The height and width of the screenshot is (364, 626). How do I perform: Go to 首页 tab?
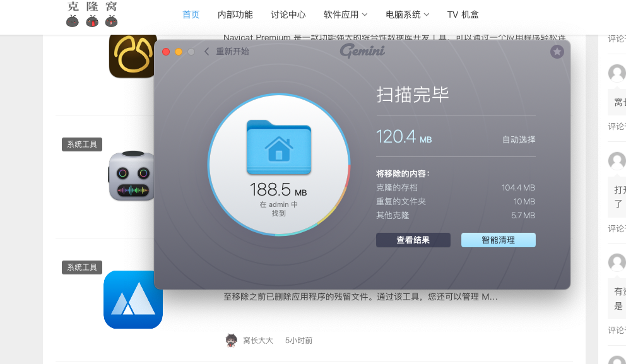pos(191,15)
